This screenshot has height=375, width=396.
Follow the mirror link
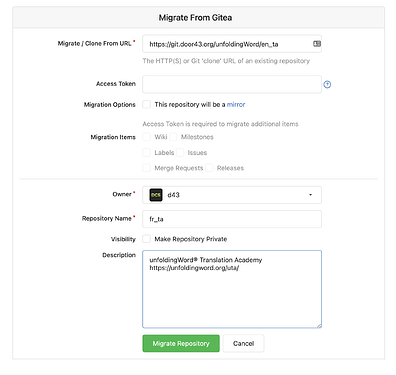236,105
